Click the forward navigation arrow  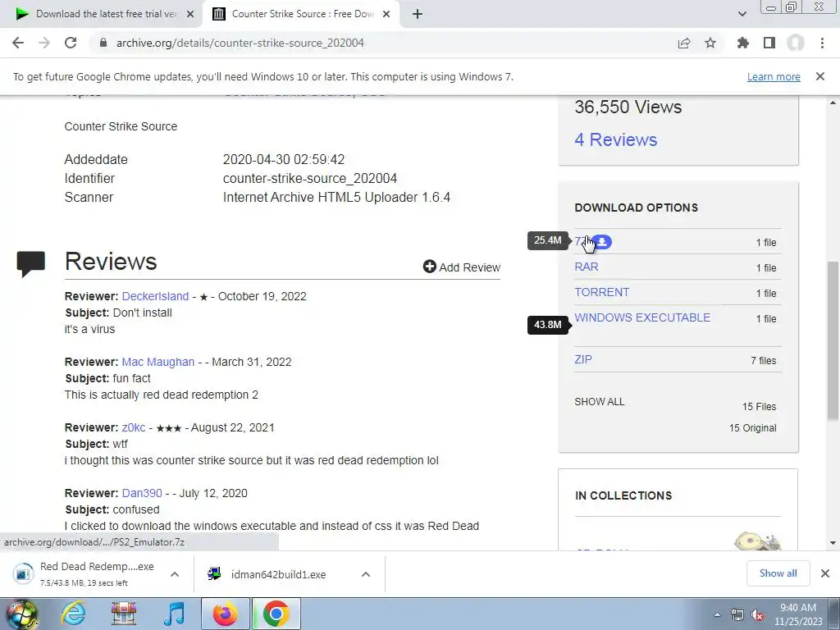pyautogui.click(x=44, y=43)
